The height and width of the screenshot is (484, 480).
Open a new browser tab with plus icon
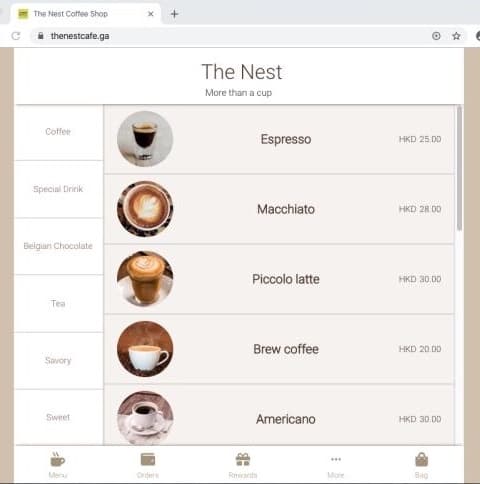point(174,14)
